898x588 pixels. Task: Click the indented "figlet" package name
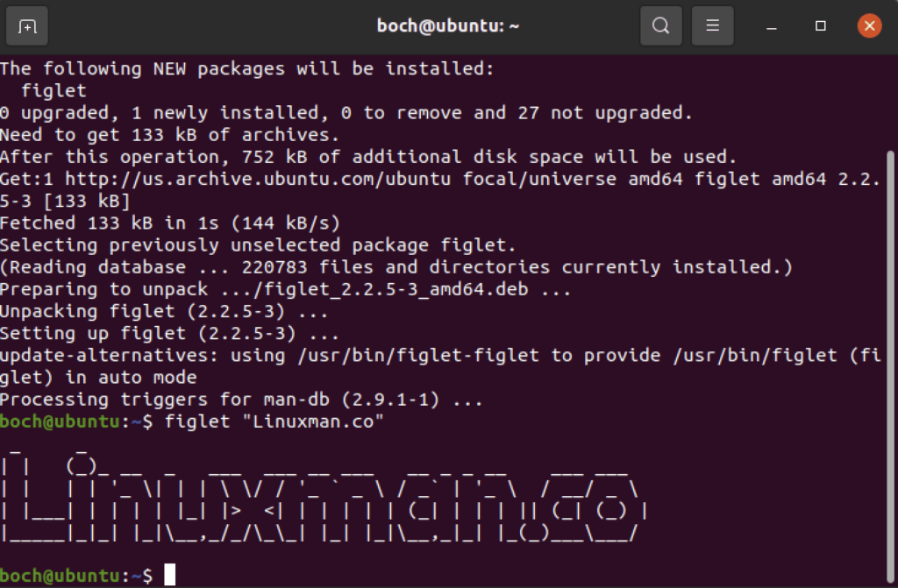coord(53,91)
